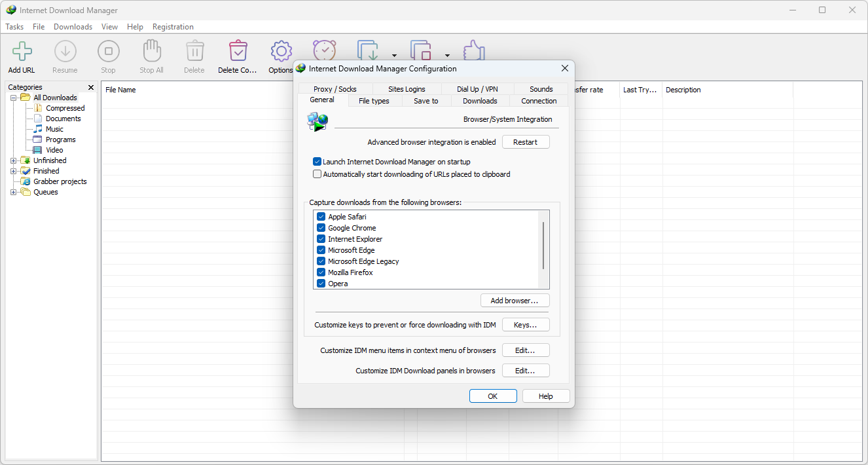
Task: Enable automatically start downloading clipboard URLs
Action: [x=317, y=174]
